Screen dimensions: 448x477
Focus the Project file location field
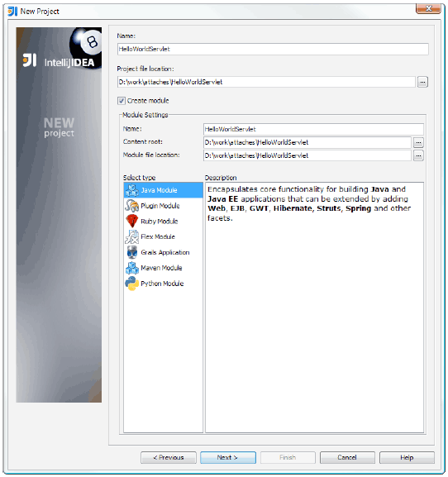[x=266, y=82]
